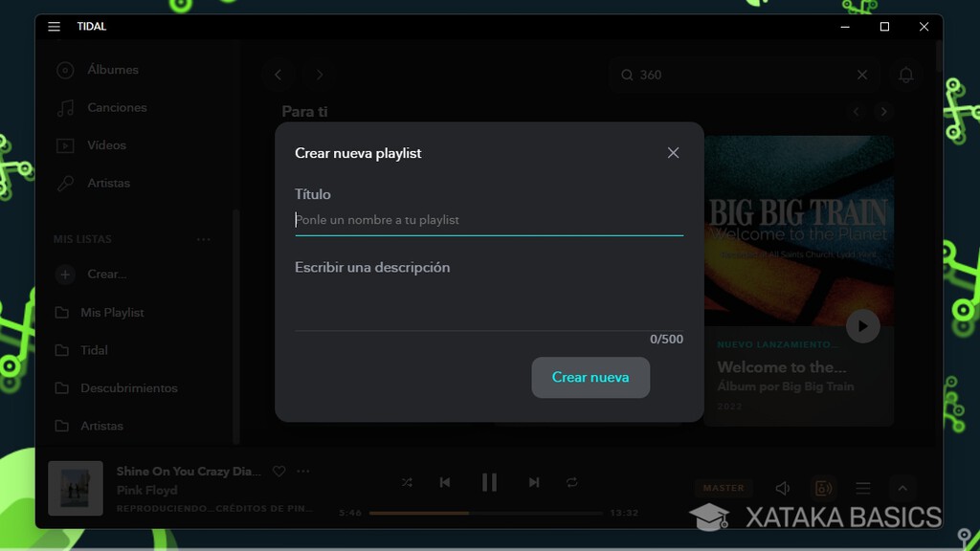
Task: Maximize the TIDAL window
Action: tap(884, 26)
